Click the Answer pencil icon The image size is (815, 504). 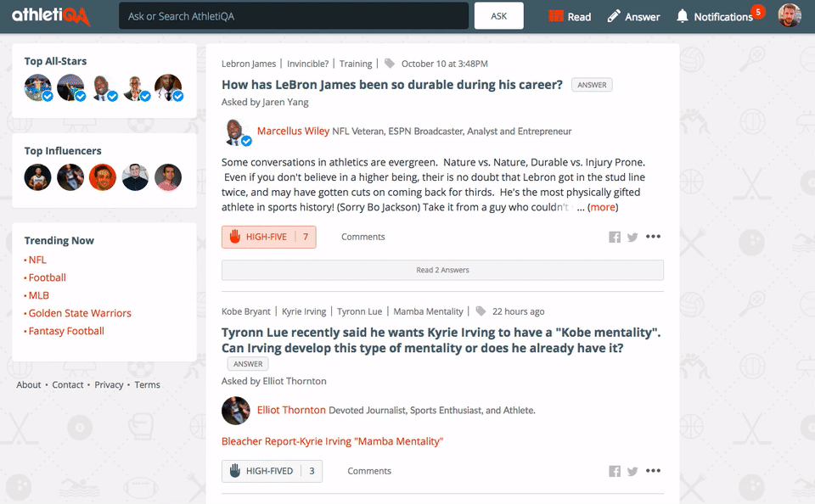613,16
